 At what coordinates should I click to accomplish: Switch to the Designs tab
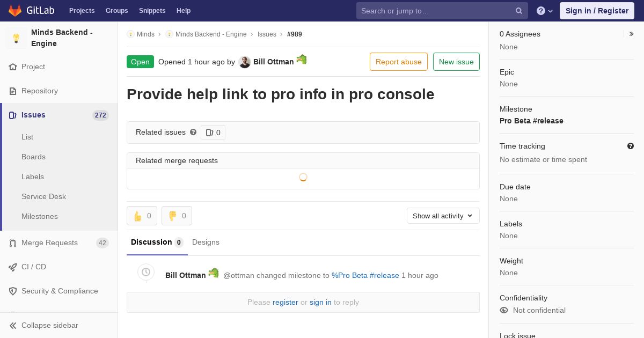(206, 243)
